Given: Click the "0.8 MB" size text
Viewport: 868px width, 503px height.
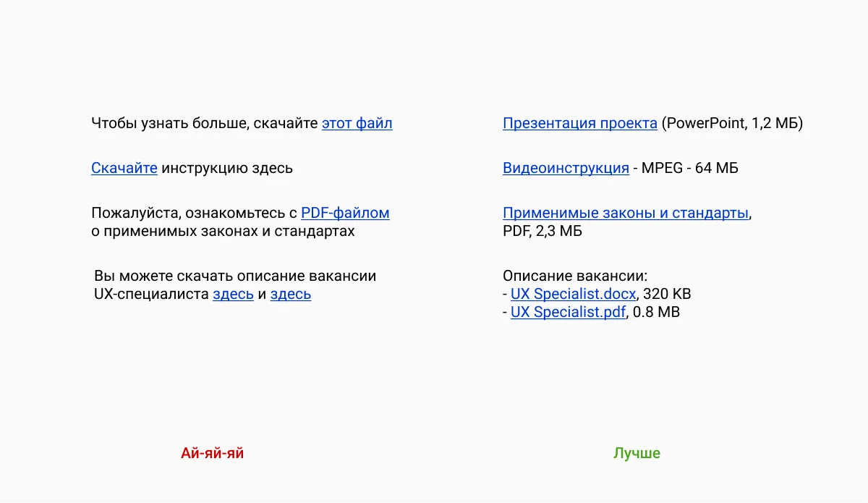Looking at the screenshot, I should [657, 312].
